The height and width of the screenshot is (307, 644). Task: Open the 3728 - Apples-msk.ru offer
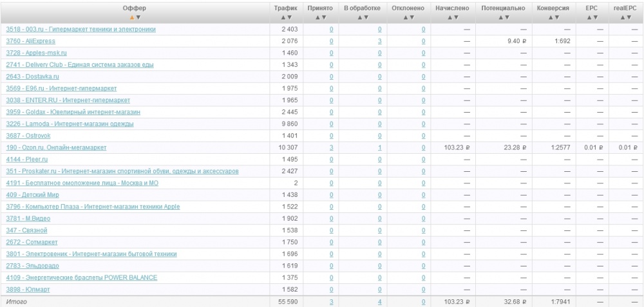37,53
